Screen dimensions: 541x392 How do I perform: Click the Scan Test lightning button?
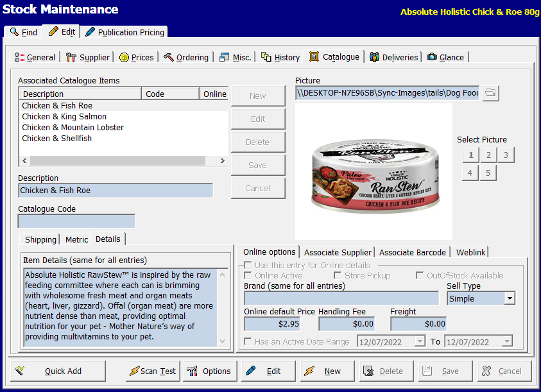tap(152, 371)
